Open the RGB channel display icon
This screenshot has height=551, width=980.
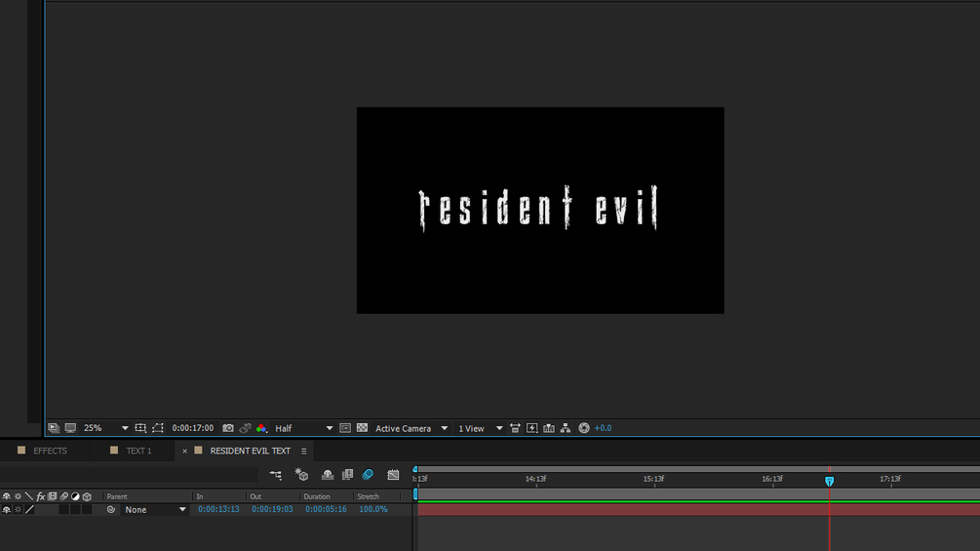click(262, 428)
